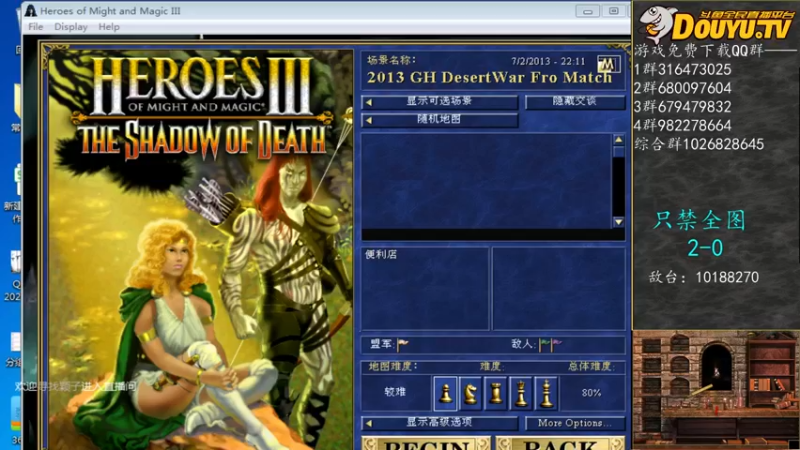
Task: Click the 较难 map difficulty value
Action: [x=395, y=392]
